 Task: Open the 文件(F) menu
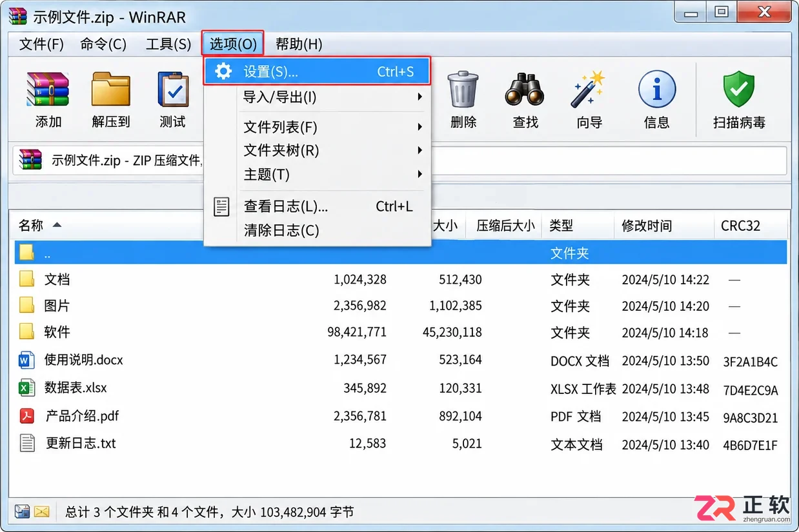41,44
